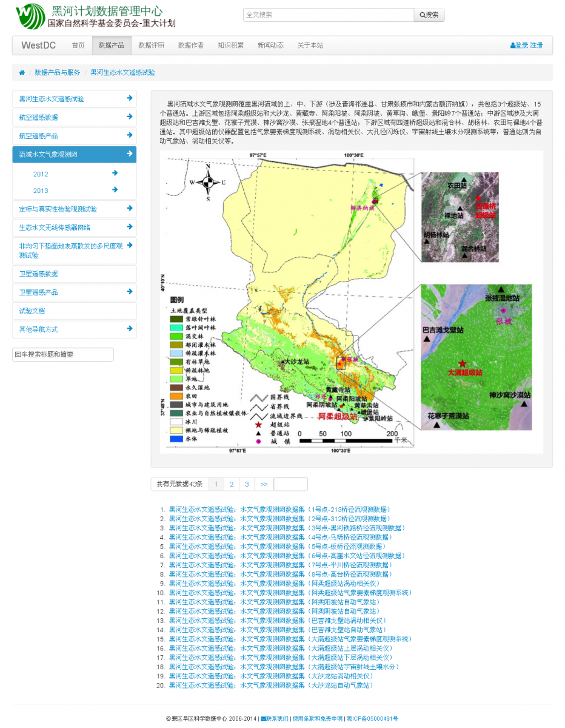Open the 数据产品 navigation tab
565x728 pixels.
[112, 45]
